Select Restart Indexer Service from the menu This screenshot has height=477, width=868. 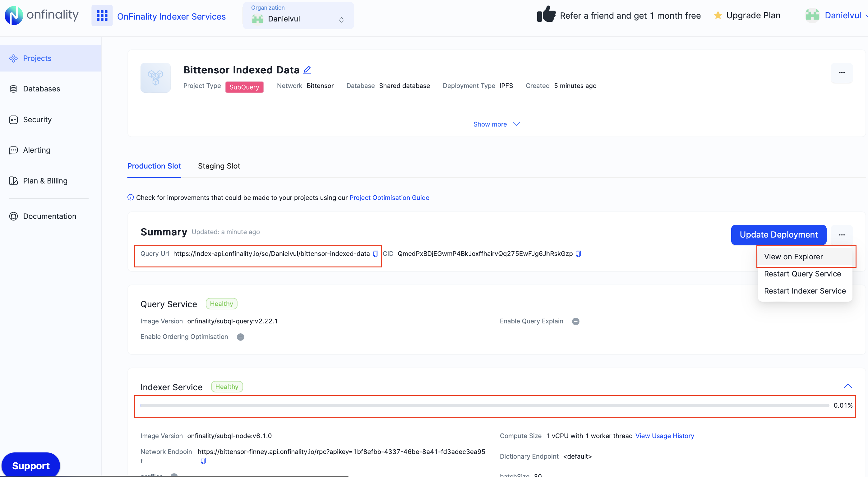coord(805,290)
